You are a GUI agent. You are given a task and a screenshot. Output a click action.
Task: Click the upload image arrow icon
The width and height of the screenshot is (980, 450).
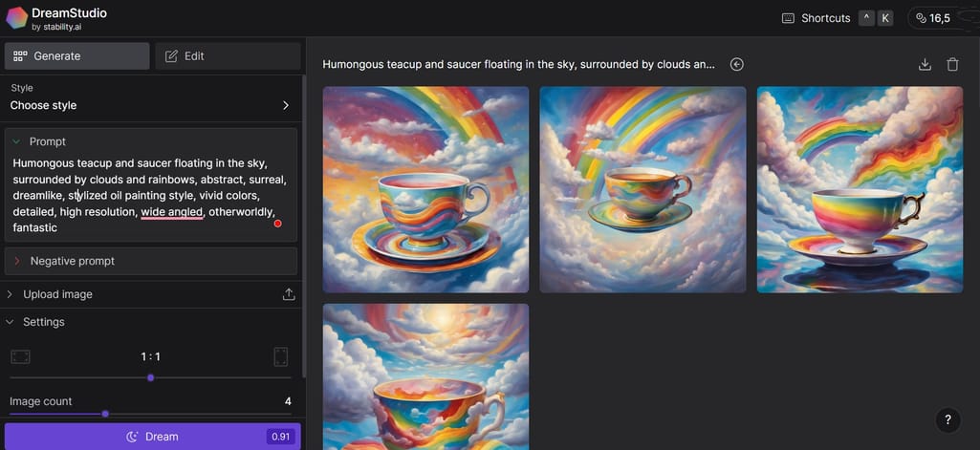coord(288,294)
